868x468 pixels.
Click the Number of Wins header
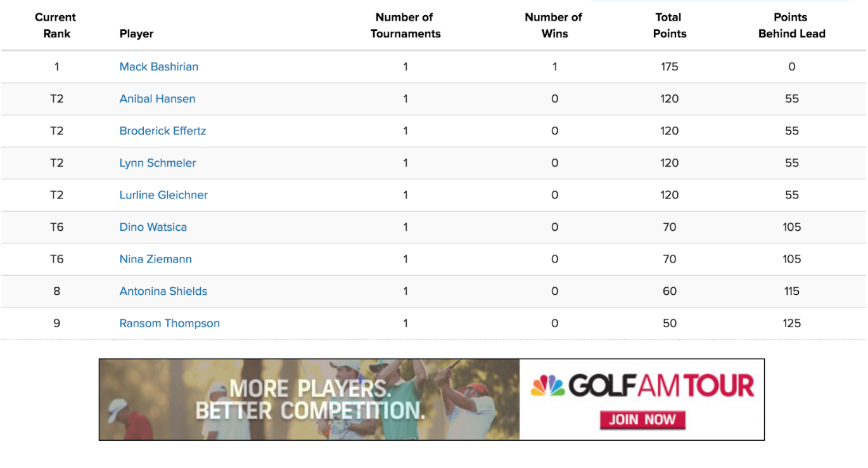(x=554, y=25)
